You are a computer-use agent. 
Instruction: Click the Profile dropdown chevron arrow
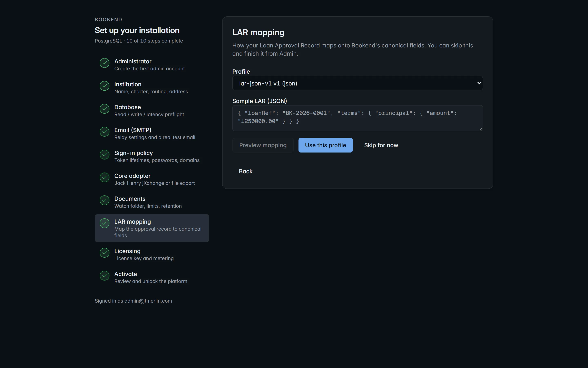(479, 83)
